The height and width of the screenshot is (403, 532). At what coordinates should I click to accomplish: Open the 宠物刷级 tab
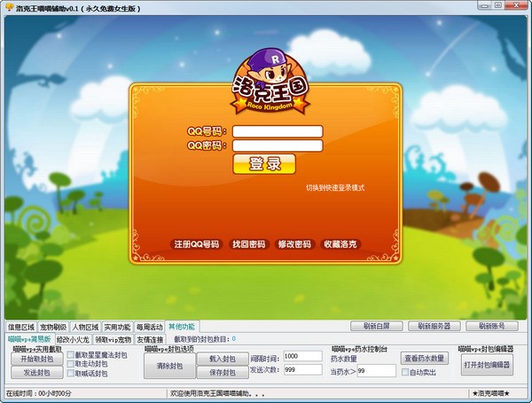point(53,328)
